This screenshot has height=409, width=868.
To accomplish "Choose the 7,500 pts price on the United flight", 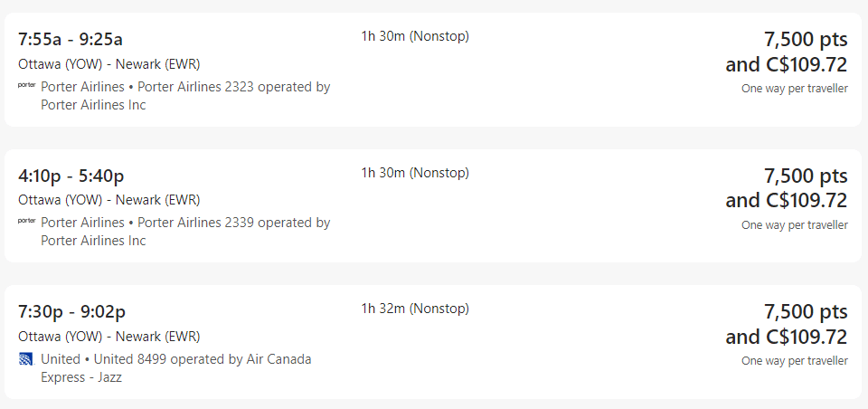I will point(806,313).
